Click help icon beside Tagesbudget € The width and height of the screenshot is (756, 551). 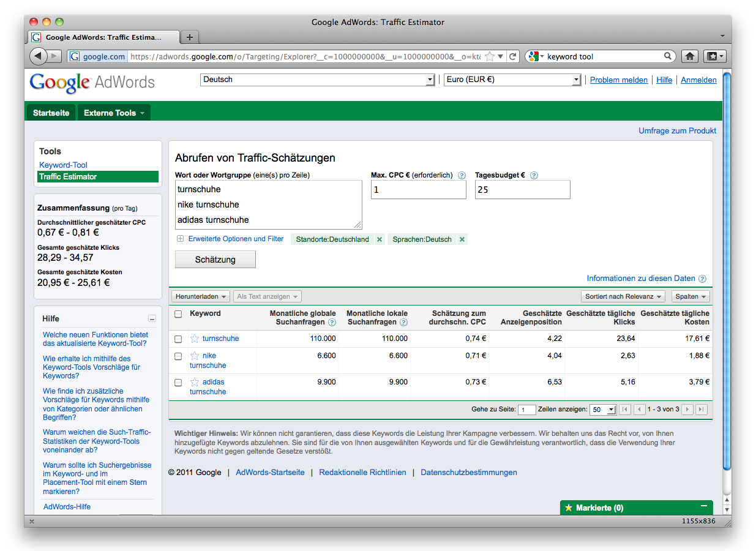[534, 175]
